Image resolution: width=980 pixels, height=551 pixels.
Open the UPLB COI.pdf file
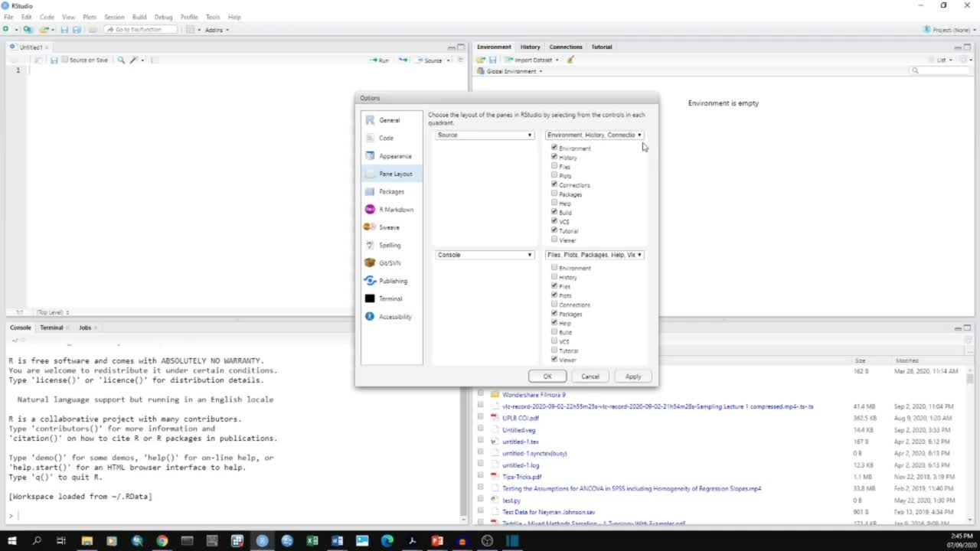pyautogui.click(x=520, y=419)
